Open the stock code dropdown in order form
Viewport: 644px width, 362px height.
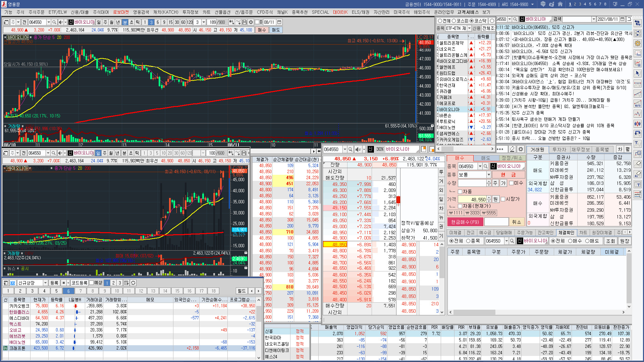click(x=480, y=166)
